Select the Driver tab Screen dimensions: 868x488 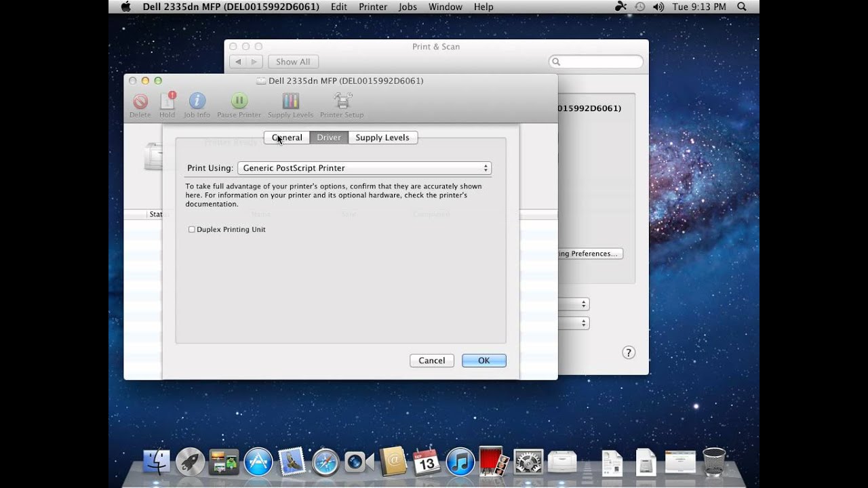[329, 138]
